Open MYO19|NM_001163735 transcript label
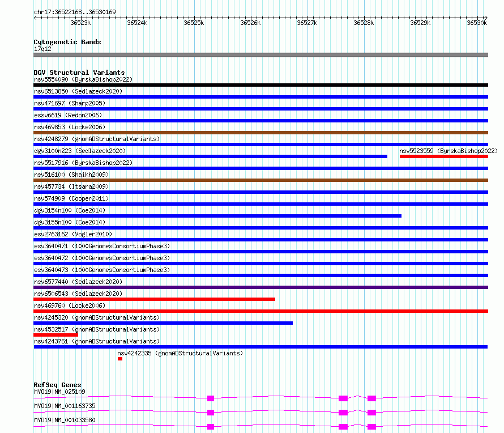This screenshot has height=433, width=504. pyautogui.click(x=65, y=406)
